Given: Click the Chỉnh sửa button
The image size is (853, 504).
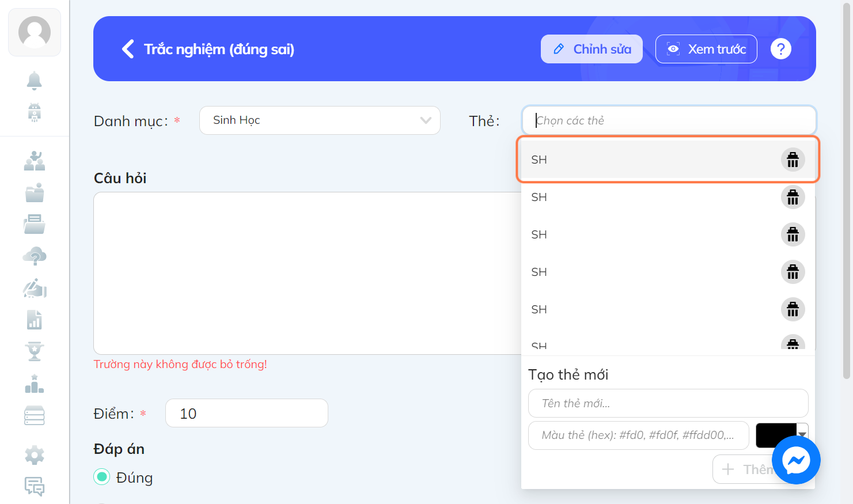Looking at the screenshot, I should click(x=592, y=49).
